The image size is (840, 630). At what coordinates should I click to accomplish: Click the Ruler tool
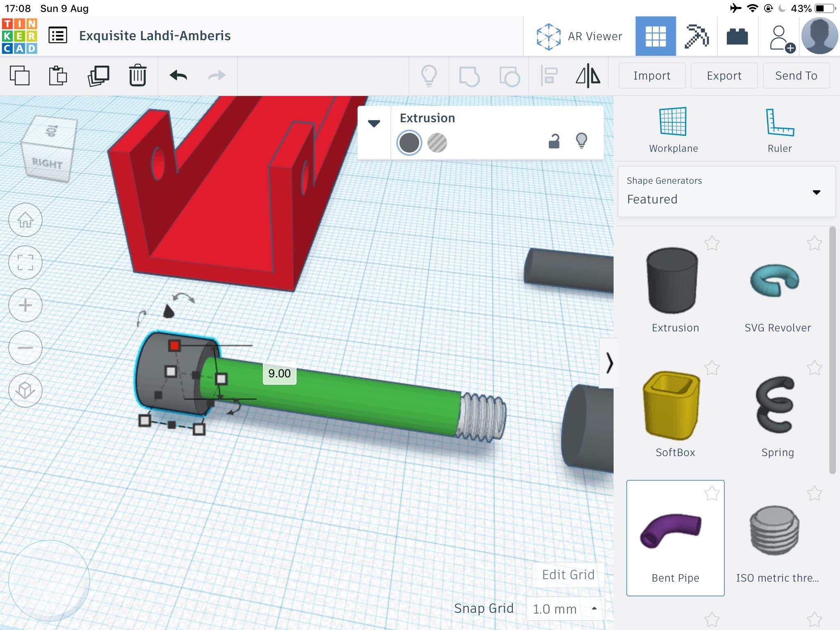pyautogui.click(x=777, y=130)
